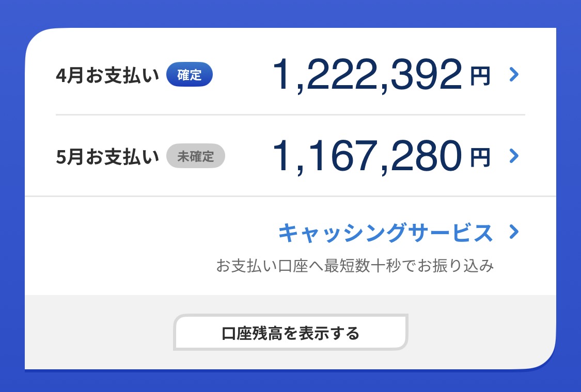Image resolution: width=581 pixels, height=392 pixels.
Task: Select the 4月お支払い label
Action: (107, 76)
